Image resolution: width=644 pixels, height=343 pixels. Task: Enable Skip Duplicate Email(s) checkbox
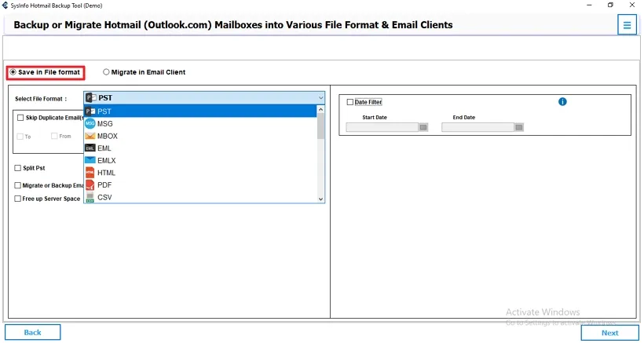[20, 118]
